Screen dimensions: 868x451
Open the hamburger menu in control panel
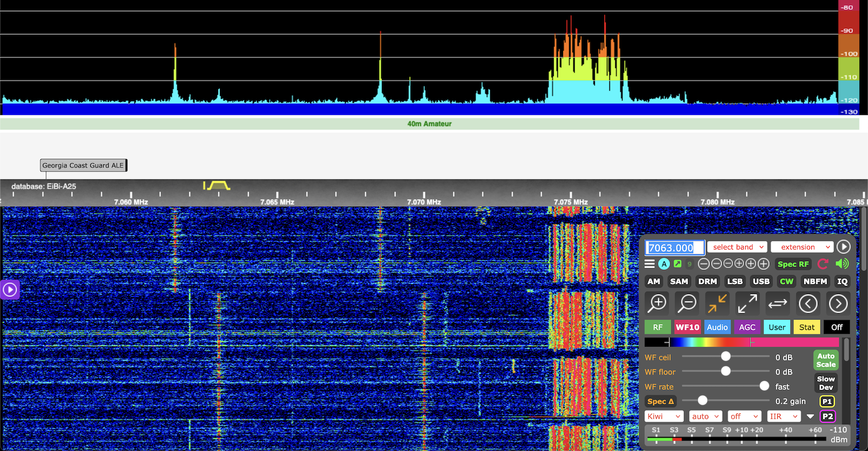[650, 264]
